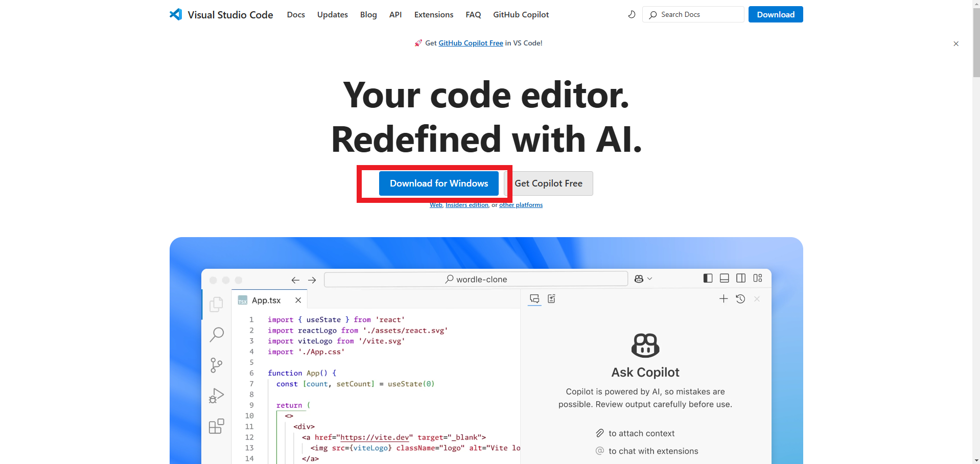The image size is (980, 464).
Task: Focus the Search Docs field
Action: pos(693,14)
